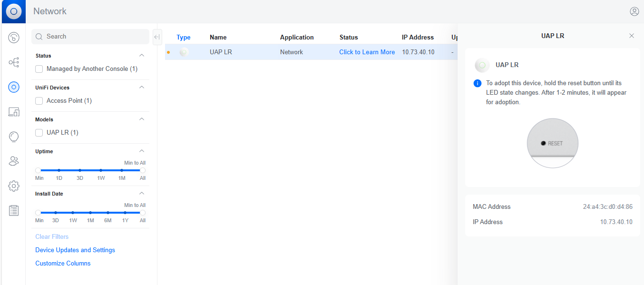Click the 1W mark on Uptime slider

(x=101, y=170)
